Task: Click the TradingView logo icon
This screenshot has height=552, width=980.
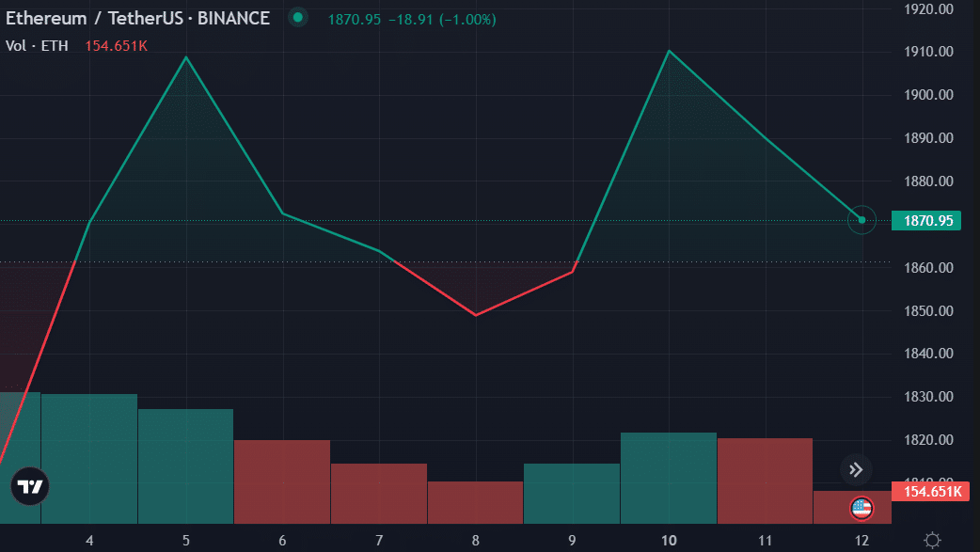Action: [29, 486]
